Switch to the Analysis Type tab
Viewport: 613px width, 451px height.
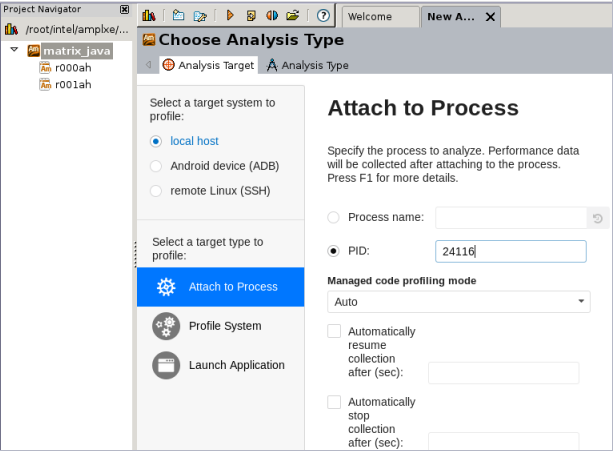click(x=308, y=65)
